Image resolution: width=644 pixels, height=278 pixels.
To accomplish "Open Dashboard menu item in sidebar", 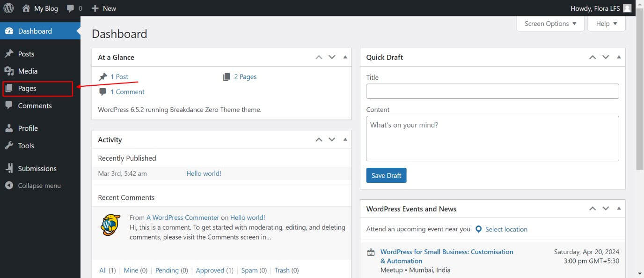I will pos(40,31).
